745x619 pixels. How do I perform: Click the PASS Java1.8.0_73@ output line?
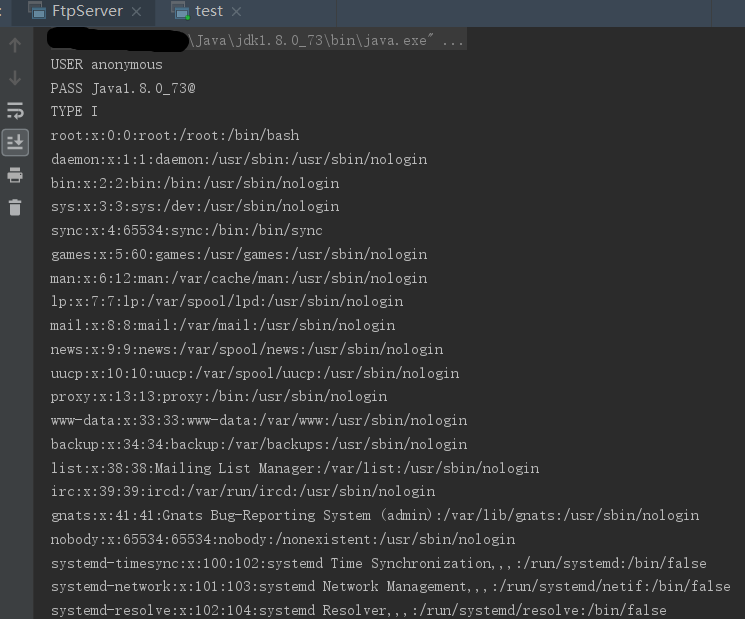122,88
